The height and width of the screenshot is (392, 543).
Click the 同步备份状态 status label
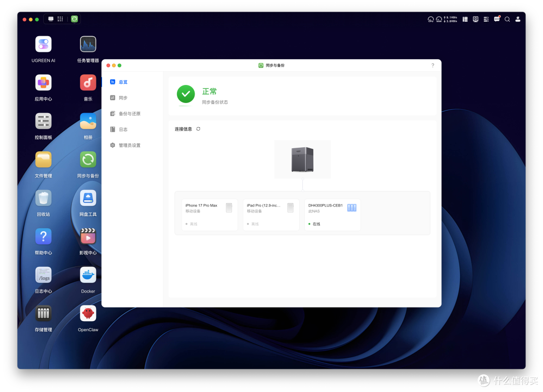pos(215,102)
